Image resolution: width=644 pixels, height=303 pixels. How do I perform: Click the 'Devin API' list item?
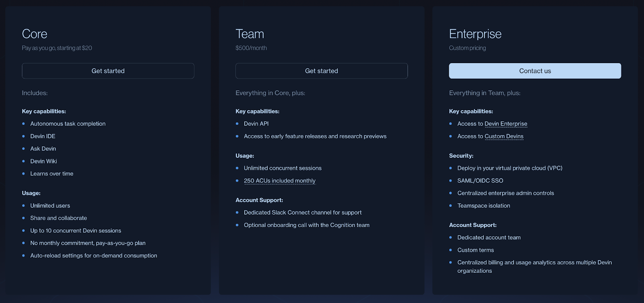(x=256, y=124)
